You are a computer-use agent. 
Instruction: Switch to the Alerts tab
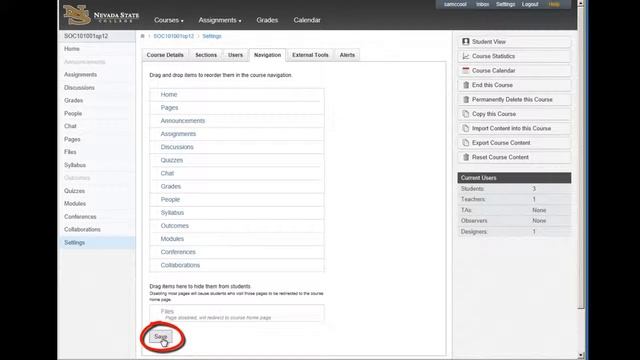click(x=347, y=55)
